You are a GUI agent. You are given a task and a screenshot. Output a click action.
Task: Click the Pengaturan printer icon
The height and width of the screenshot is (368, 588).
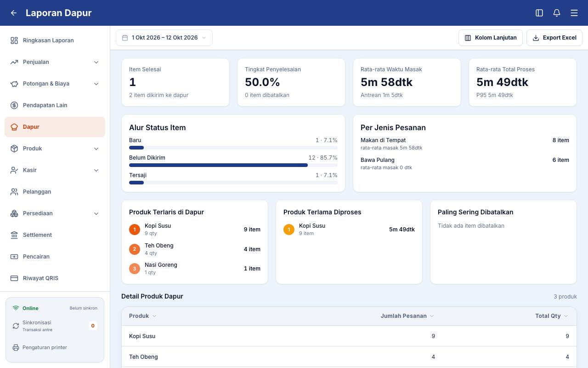click(x=16, y=347)
